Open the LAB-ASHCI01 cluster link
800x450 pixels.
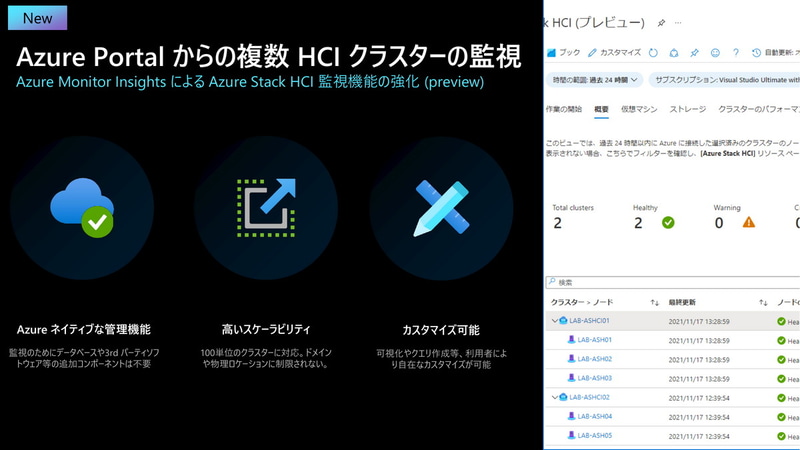point(589,321)
